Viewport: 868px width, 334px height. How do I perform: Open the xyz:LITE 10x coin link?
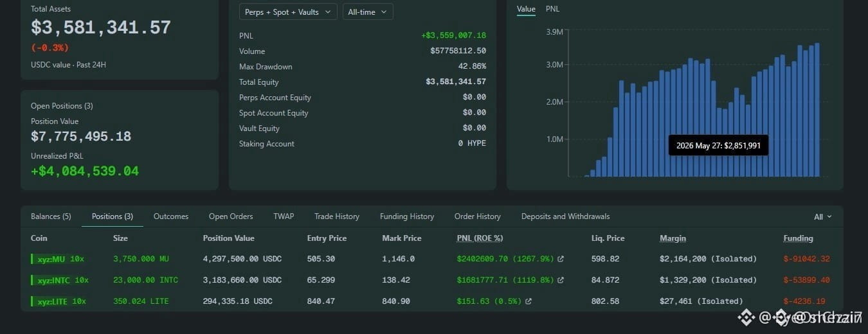(x=60, y=301)
